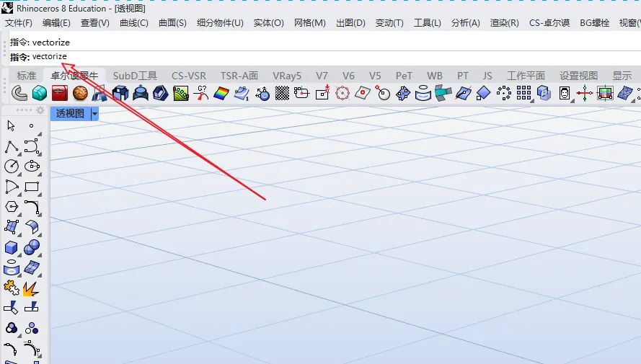Activate the Polygon tool

(12, 207)
